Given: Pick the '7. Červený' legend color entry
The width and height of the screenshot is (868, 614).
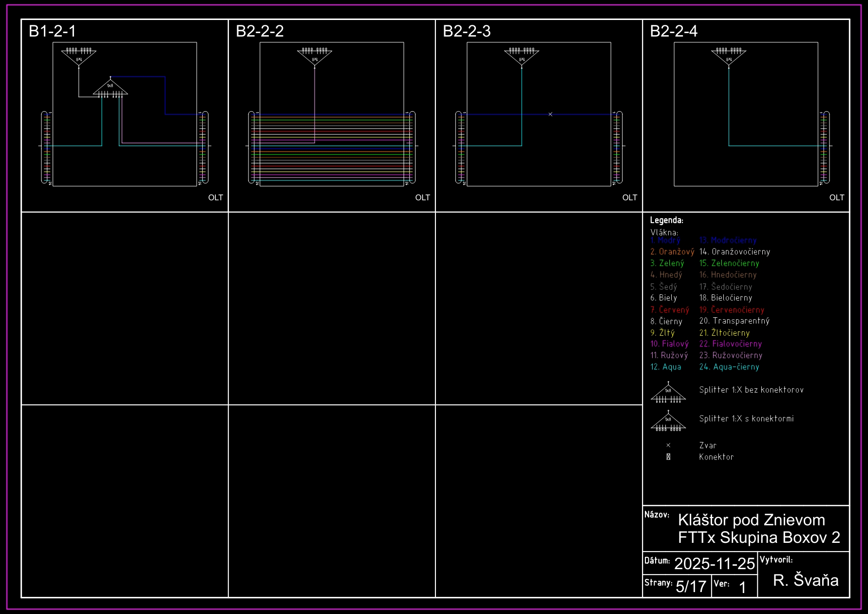Looking at the screenshot, I should coord(670,310).
